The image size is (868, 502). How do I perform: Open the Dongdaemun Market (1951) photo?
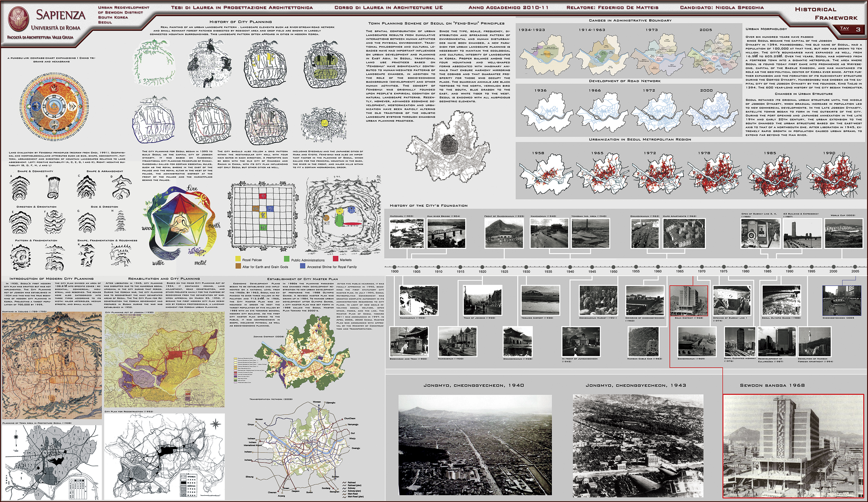[598, 300]
